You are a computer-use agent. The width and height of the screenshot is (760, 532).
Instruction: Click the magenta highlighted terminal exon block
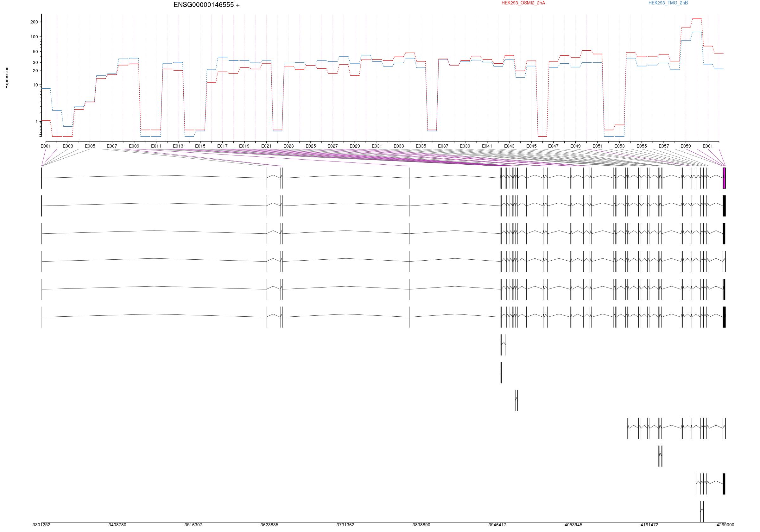point(724,178)
